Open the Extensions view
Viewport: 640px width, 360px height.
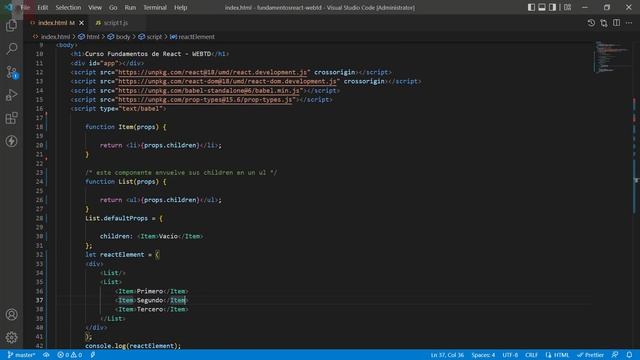coord(11,118)
